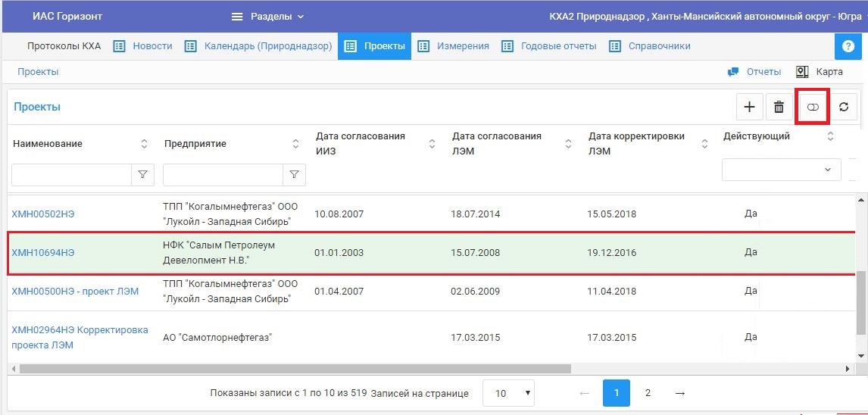The width and height of the screenshot is (868, 415).
Task: Add a new project with the plus icon
Action: pyautogui.click(x=750, y=107)
